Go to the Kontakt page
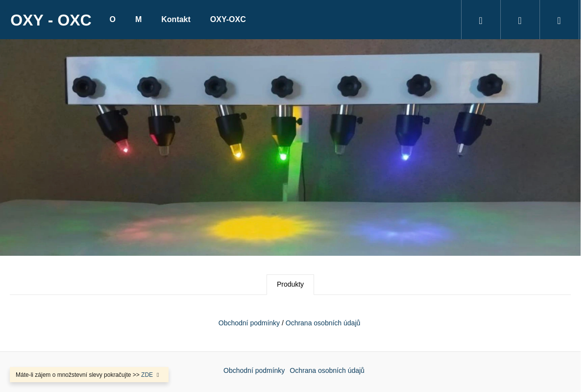This screenshot has width=588, height=392. point(175,20)
